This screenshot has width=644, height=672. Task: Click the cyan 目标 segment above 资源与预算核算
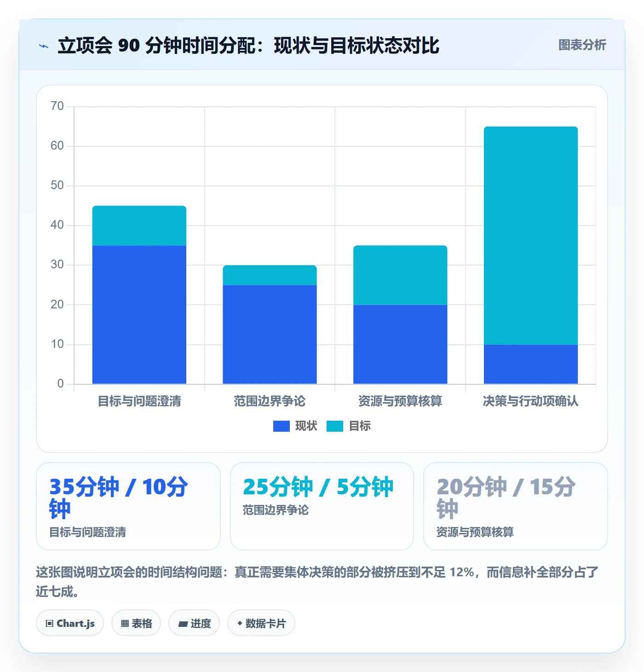[x=400, y=275]
